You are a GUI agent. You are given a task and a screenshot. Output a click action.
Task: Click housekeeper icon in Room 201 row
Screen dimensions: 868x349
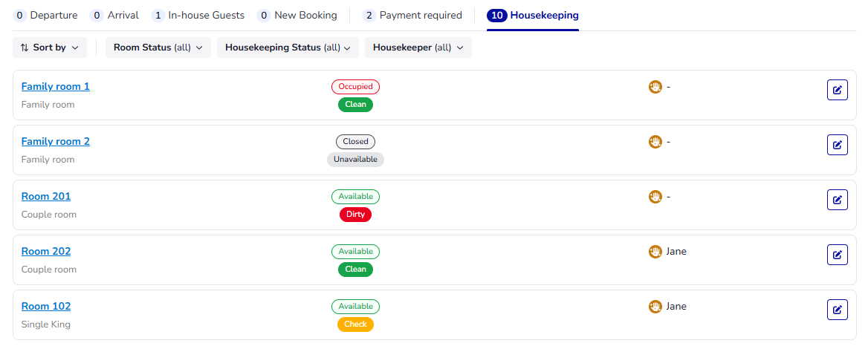point(655,197)
